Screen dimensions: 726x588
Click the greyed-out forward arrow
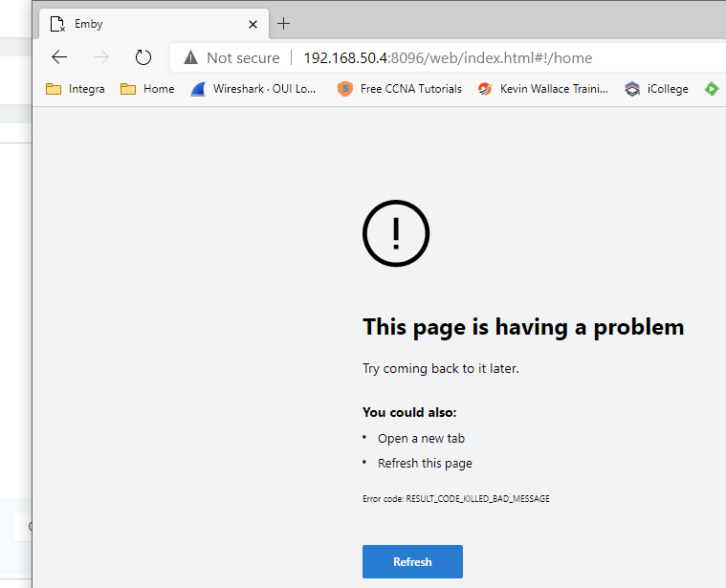click(x=101, y=57)
